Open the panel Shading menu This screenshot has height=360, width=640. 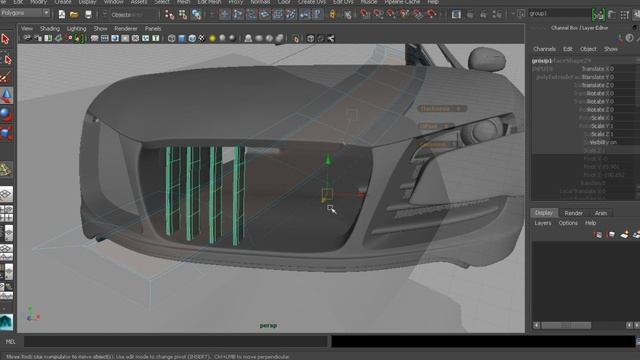tap(50, 29)
